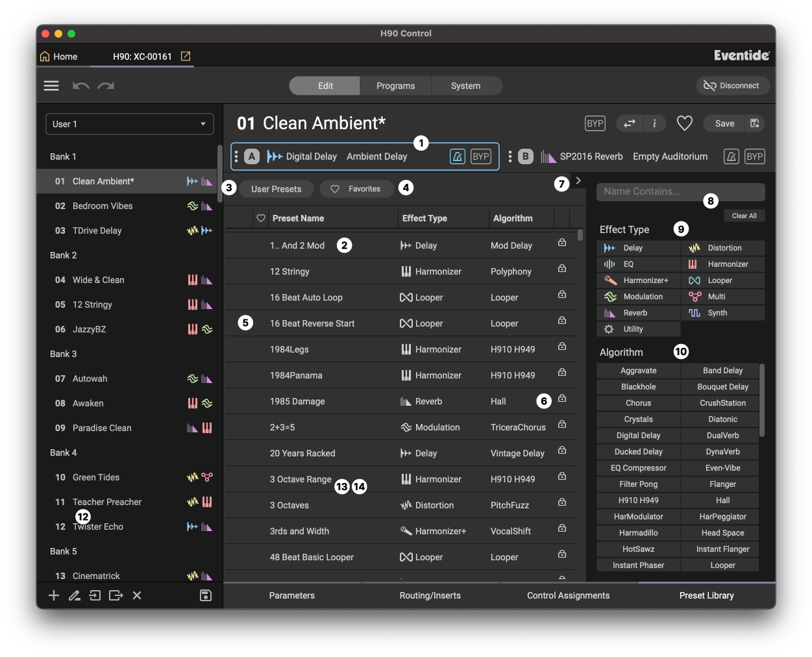Switch to the Programs tab
Viewport: 812px width, 657px height.
[x=395, y=86]
